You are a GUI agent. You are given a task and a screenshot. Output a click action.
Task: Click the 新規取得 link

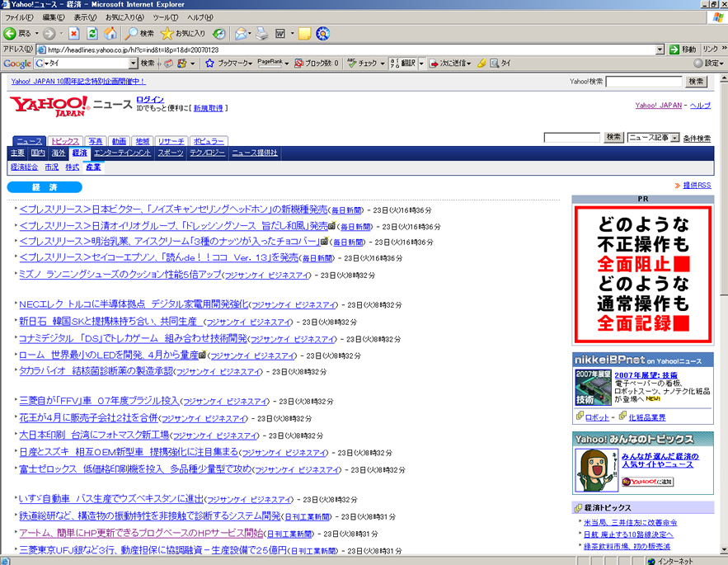(208, 108)
